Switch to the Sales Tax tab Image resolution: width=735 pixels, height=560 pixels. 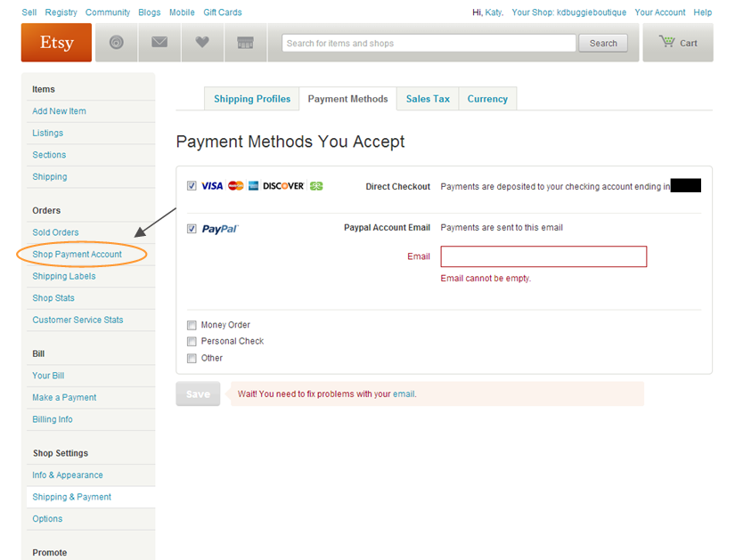pos(427,99)
